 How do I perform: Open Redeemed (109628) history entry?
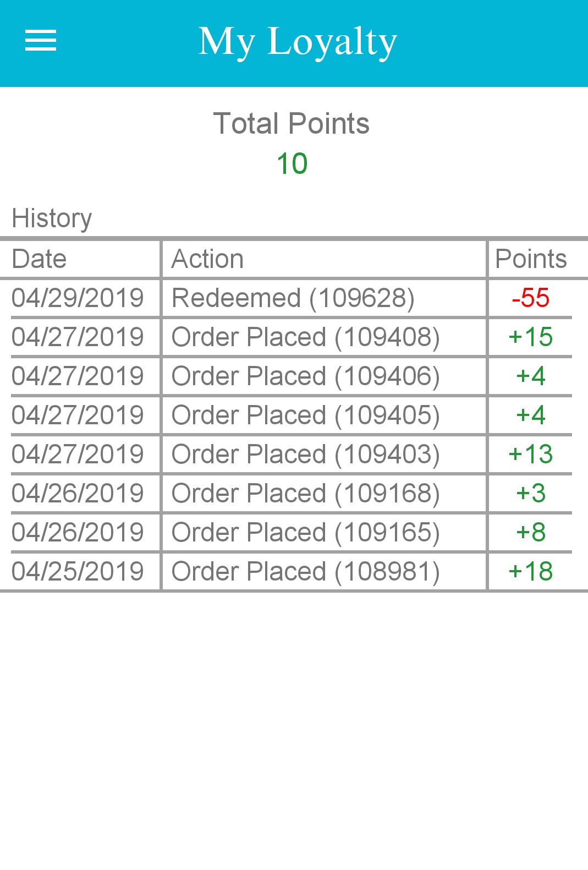pyautogui.click(x=293, y=298)
